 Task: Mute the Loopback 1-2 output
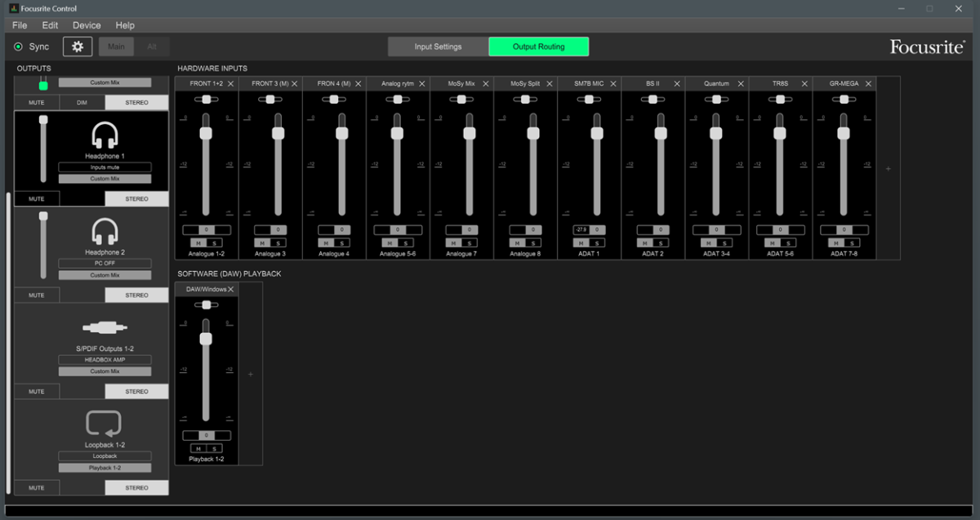point(37,487)
